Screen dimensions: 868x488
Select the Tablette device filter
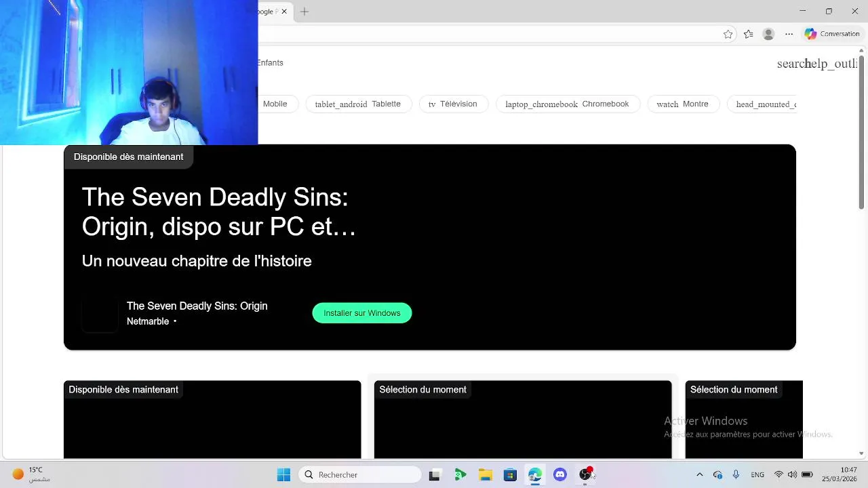point(358,104)
